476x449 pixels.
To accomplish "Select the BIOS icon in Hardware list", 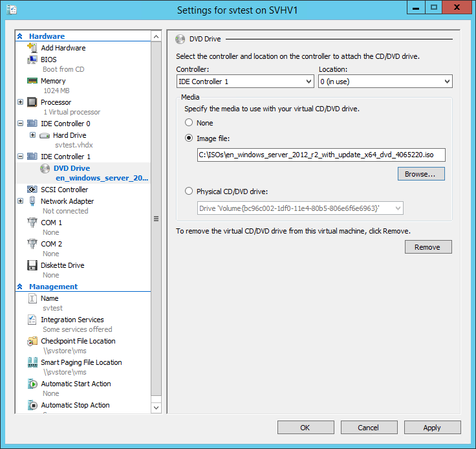I will pyautogui.click(x=32, y=60).
